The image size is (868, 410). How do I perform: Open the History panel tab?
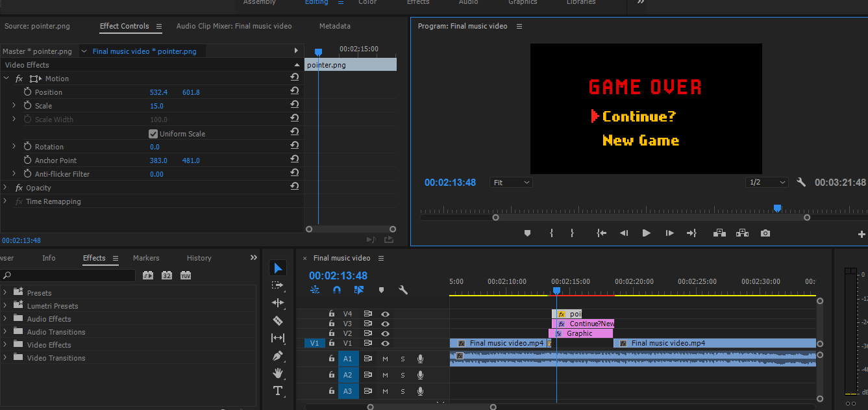(x=199, y=258)
